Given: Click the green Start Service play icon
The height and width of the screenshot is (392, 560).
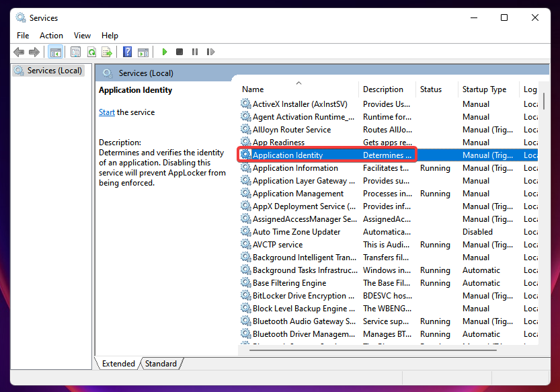Looking at the screenshot, I should [x=164, y=52].
